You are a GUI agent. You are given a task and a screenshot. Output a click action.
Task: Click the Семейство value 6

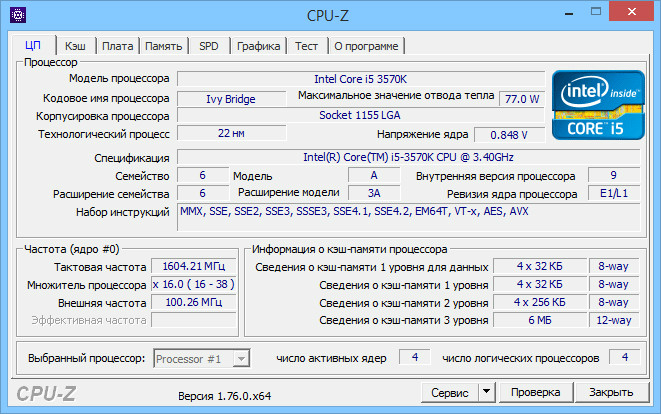click(x=203, y=175)
